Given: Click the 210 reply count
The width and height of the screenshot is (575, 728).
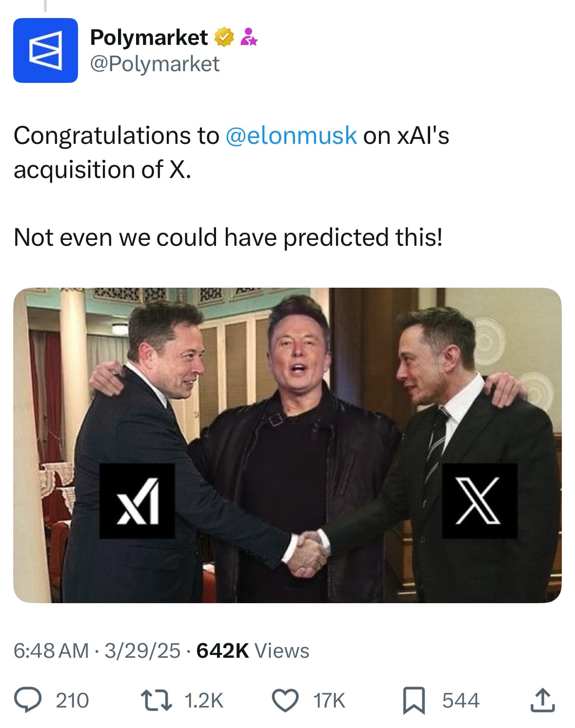Looking at the screenshot, I should (71, 701).
